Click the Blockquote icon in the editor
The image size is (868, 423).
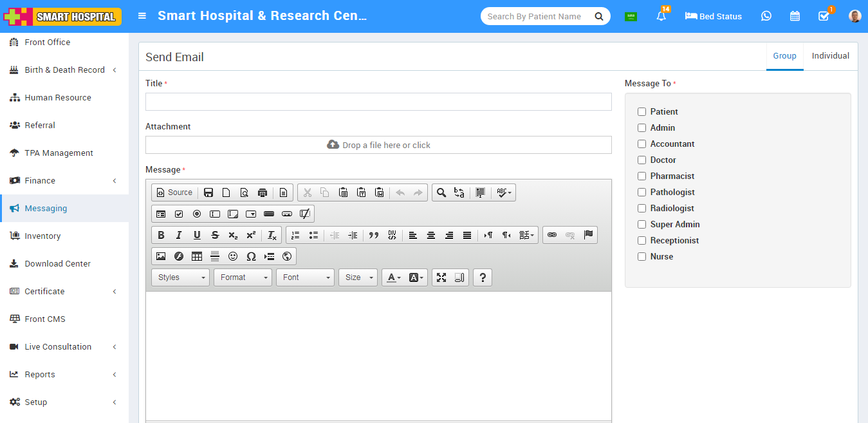[x=373, y=235]
